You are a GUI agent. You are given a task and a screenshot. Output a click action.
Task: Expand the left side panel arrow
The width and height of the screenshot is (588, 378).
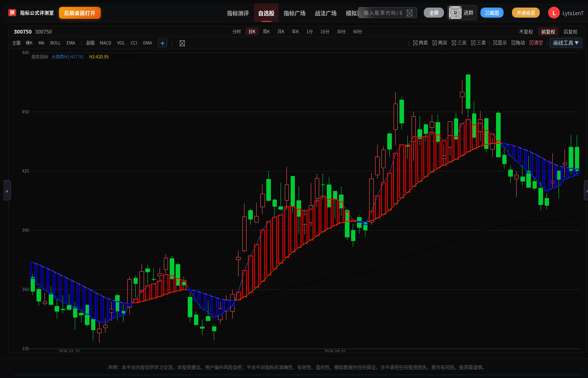coord(7,191)
